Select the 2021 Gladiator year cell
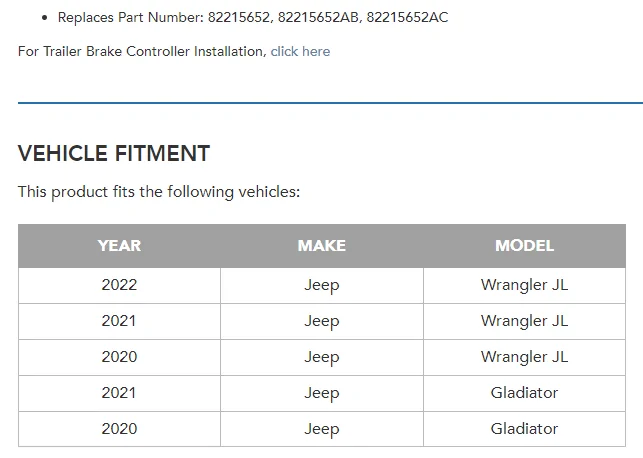 pyautogui.click(x=119, y=393)
